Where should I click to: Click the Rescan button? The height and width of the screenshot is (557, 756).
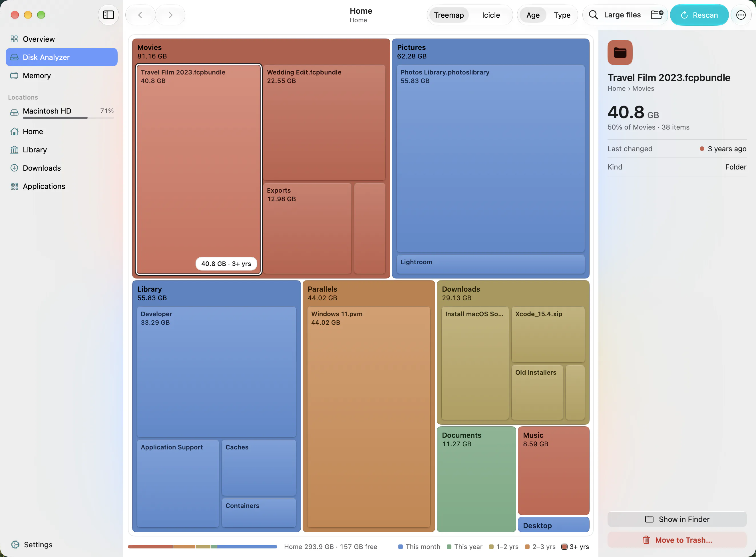699,15
